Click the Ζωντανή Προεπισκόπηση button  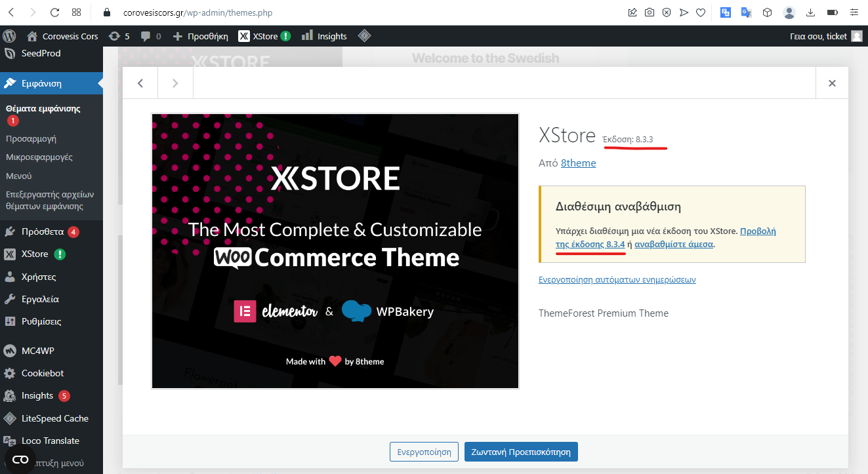pos(522,452)
